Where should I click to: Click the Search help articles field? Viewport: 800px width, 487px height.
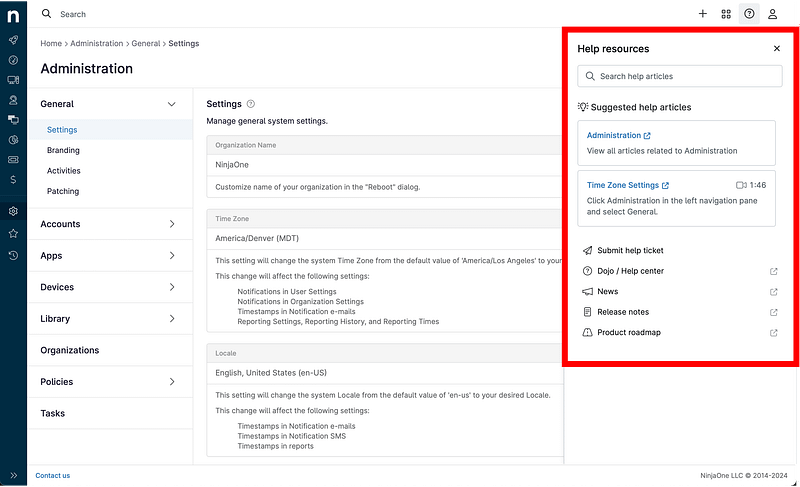(680, 76)
